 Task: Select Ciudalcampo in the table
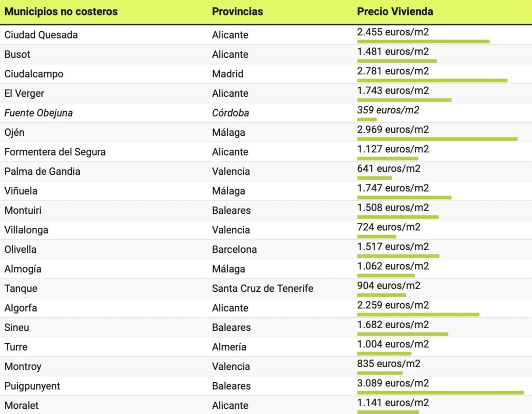point(34,74)
